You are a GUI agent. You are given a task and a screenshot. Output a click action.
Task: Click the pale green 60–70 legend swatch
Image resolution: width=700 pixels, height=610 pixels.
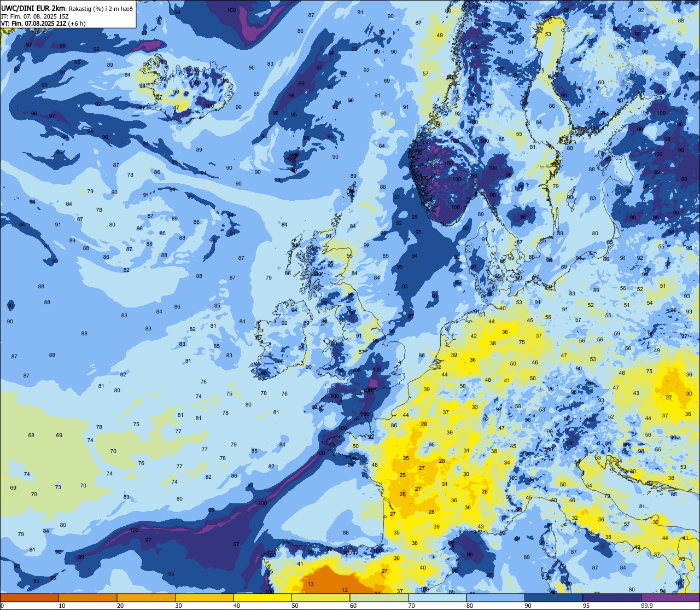pos(379,597)
